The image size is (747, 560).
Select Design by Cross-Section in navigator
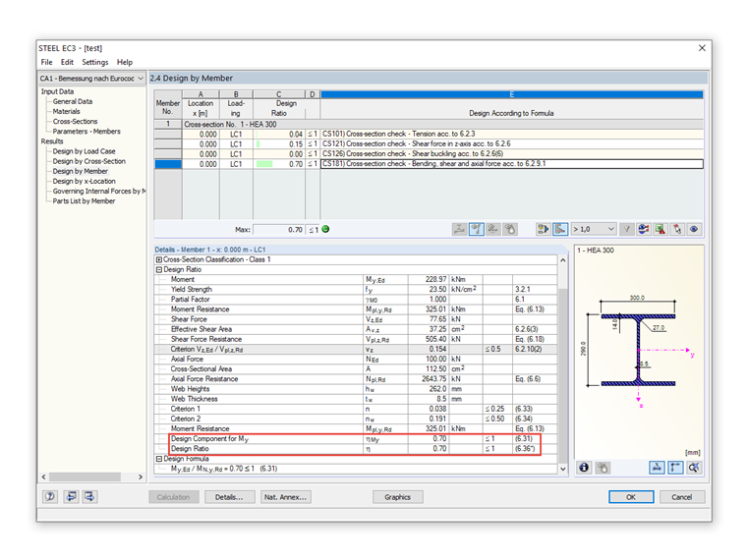(88, 161)
